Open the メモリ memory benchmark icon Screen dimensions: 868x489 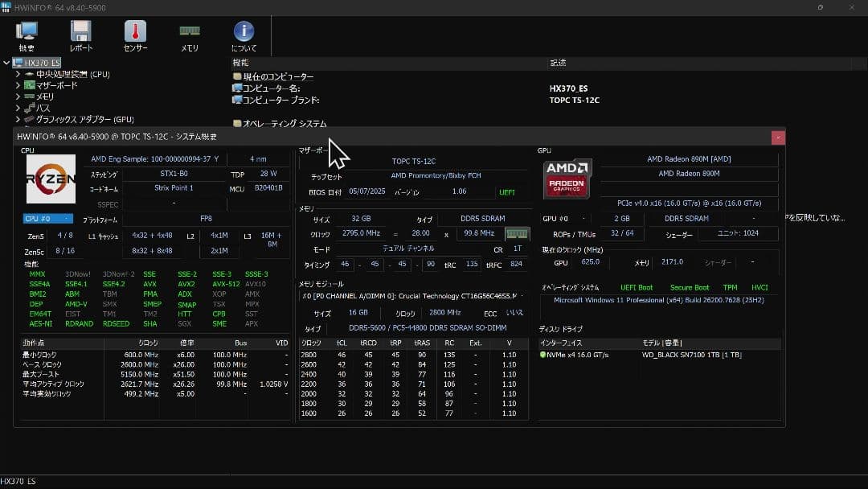tap(189, 29)
